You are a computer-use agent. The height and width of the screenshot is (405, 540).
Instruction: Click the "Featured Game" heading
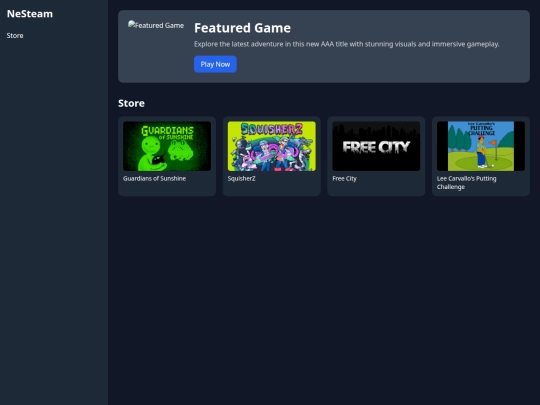pyautogui.click(x=242, y=28)
